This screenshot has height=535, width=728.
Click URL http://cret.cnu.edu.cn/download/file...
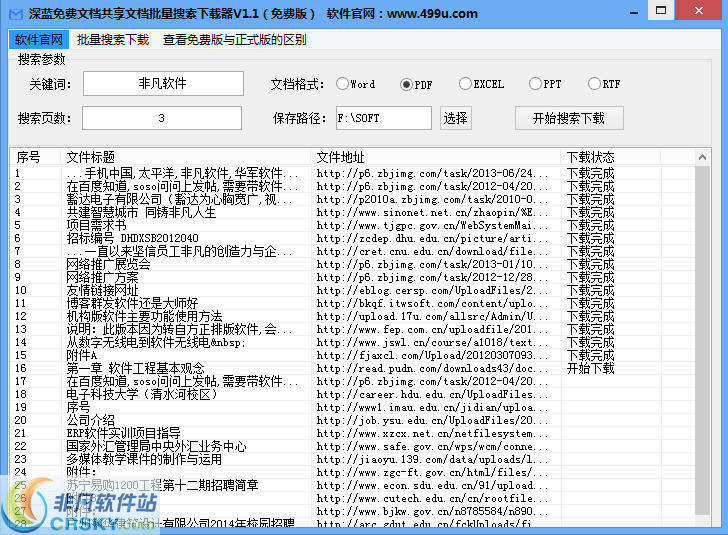pyautogui.click(x=432, y=252)
